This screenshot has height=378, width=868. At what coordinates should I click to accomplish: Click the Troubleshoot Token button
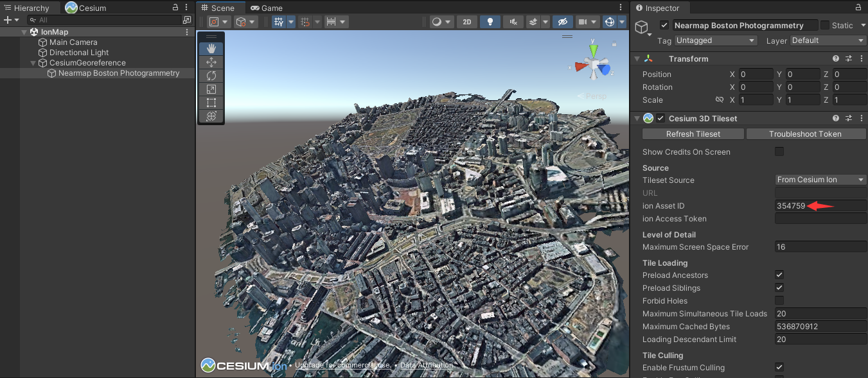(x=806, y=133)
